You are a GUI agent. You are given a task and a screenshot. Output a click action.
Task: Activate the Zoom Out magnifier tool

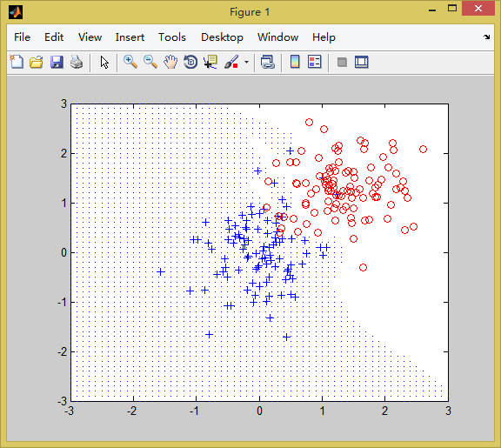point(150,62)
